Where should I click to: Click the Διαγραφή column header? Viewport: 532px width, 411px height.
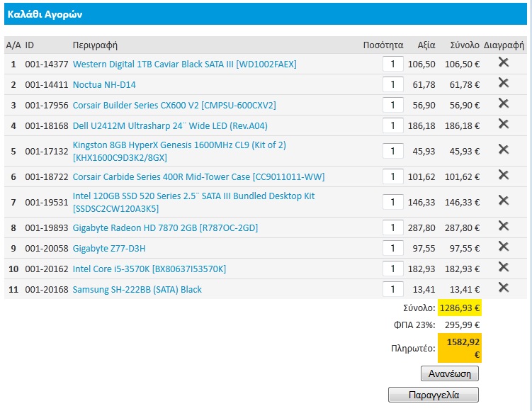click(x=504, y=45)
